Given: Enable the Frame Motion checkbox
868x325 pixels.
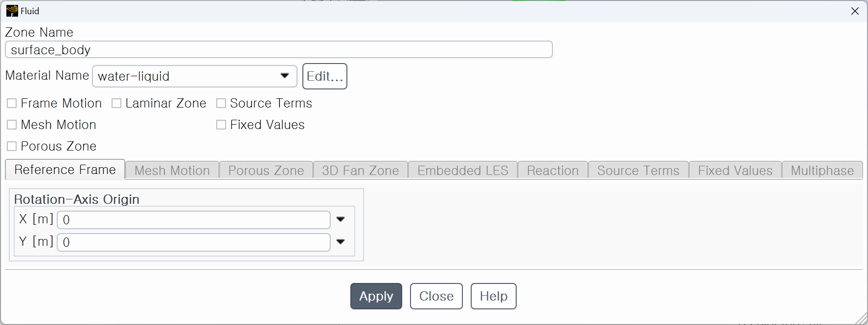Looking at the screenshot, I should 12,103.
